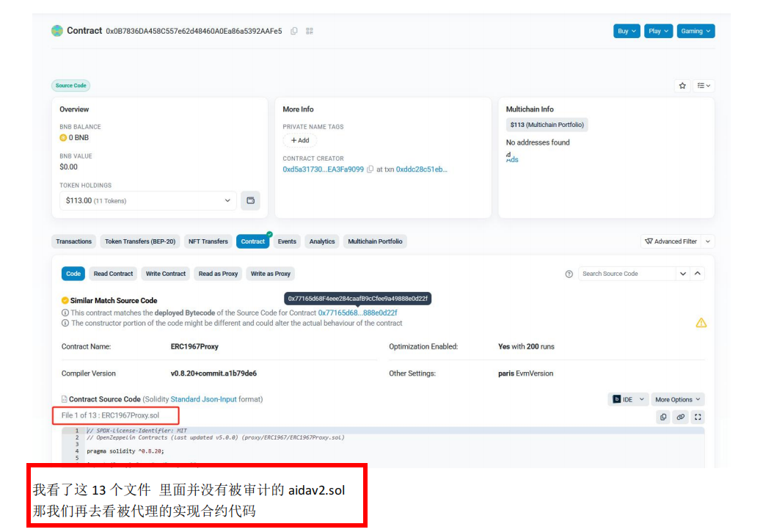Image resolution: width=763 pixels, height=532 pixels.
Task: Expand the Token Holdings $113.00 dropdown
Action: click(x=148, y=200)
